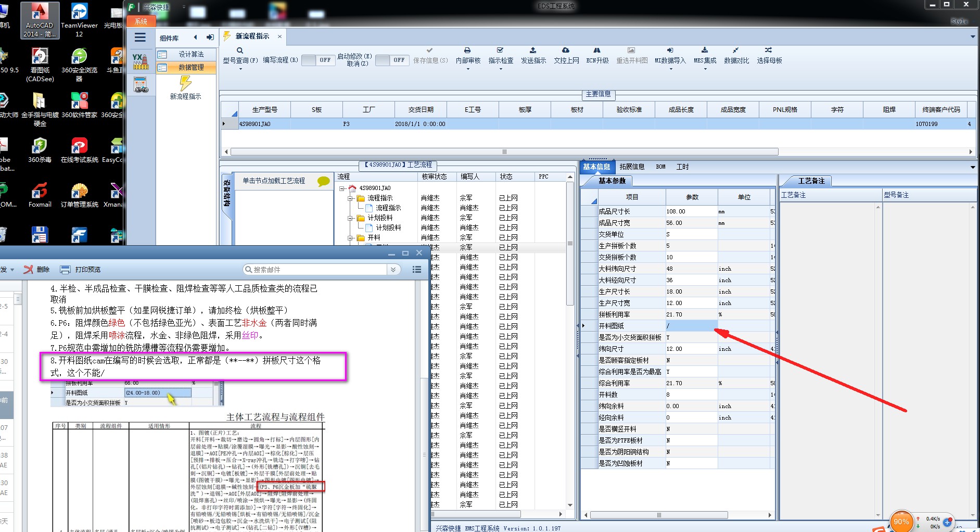
Task: Open 型号查询 search tool
Action: (240, 51)
